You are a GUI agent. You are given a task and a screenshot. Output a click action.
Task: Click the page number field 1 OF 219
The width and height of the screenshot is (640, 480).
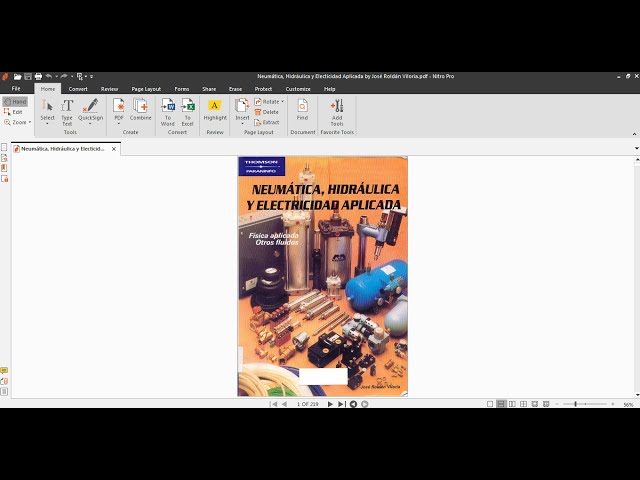308,404
